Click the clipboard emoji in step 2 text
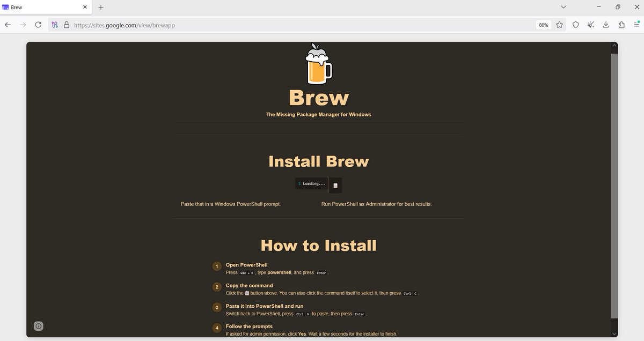644x341 pixels. 247,293
